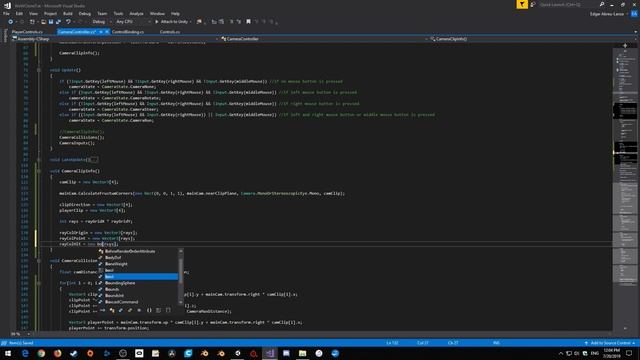Collapse the CameraClipInfo() method outline
This screenshot has height=360, width=640.
click(x=39, y=171)
